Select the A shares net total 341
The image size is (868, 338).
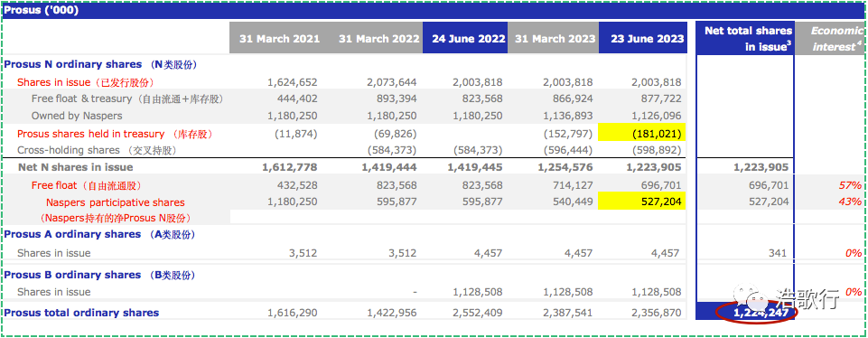[x=777, y=253]
